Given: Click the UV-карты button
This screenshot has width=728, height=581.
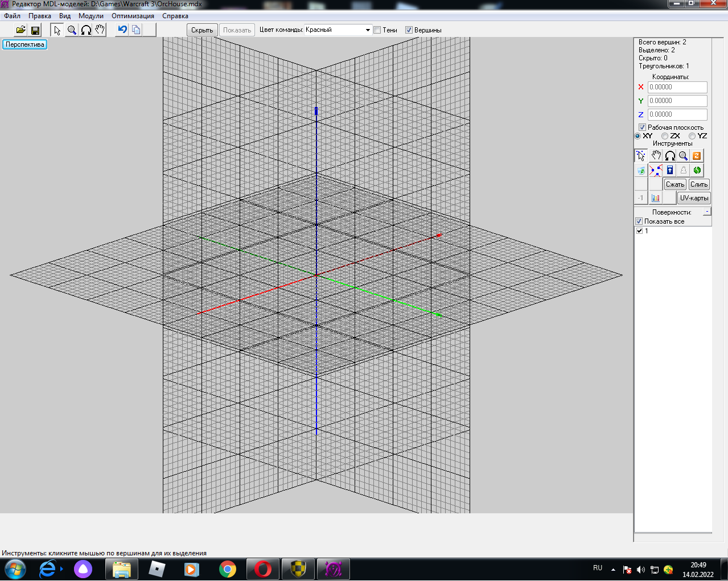Looking at the screenshot, I should point(694,198).
